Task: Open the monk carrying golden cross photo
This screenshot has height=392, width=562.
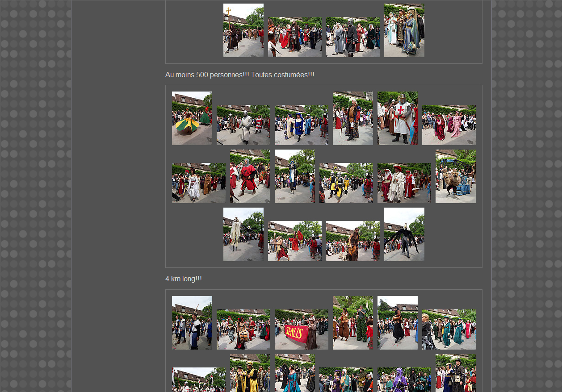Action: 243,30
